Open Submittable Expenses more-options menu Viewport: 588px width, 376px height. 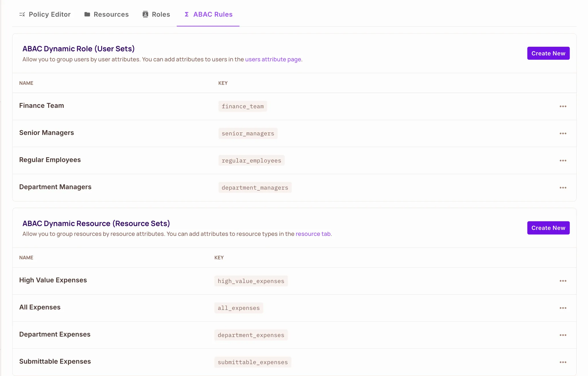click(563, 362)
